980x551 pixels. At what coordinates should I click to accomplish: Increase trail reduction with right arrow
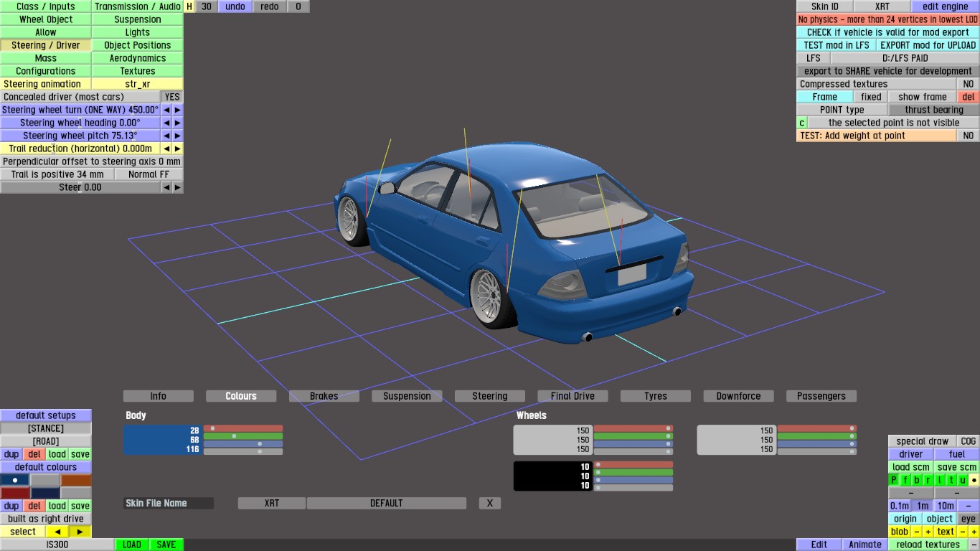178,149
